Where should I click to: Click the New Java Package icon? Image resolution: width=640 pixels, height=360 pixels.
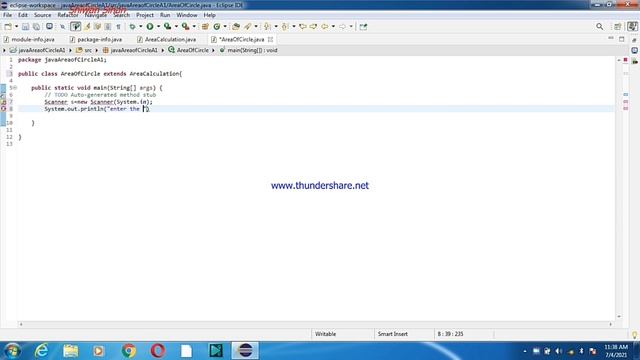click(205, 27)
